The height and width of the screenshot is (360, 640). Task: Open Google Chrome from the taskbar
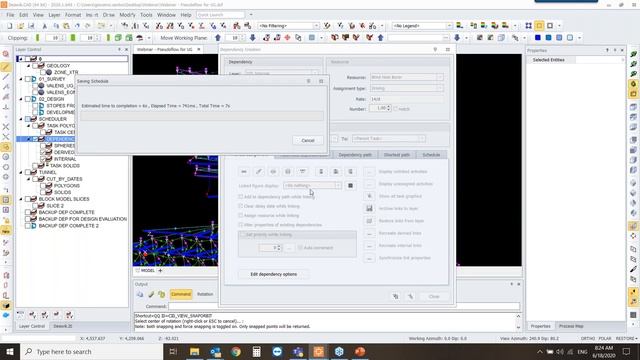click(x=236, y=351)
